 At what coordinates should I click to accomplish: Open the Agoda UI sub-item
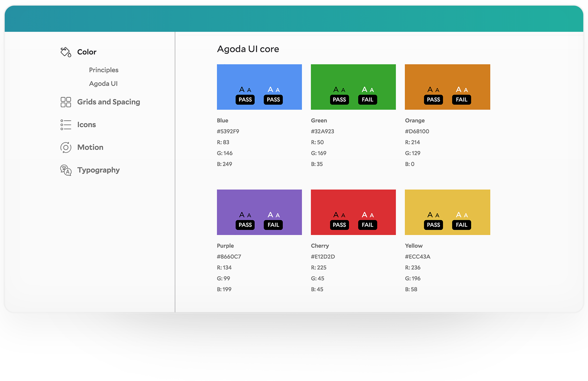coord(103,83)
